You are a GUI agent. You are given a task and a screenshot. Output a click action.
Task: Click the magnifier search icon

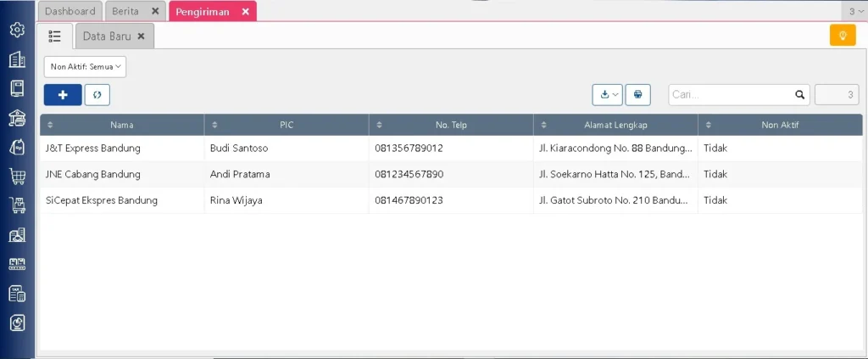[799, 95]
